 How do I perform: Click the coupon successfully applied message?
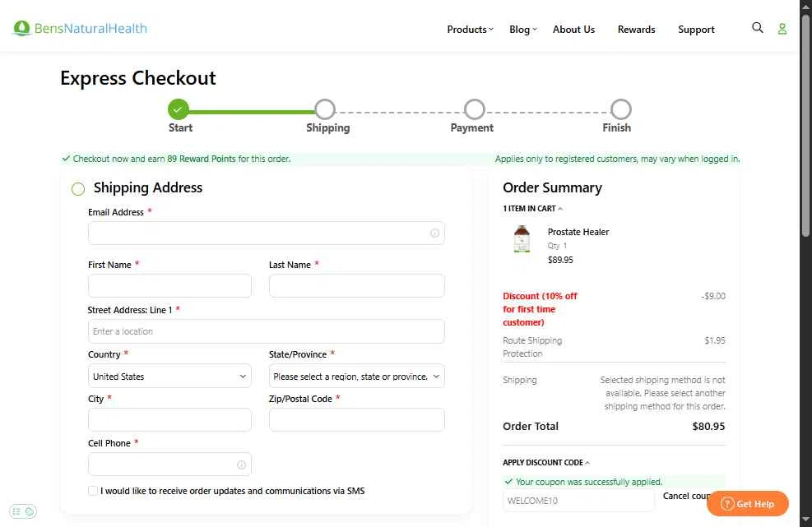pyautogui.click(x=589, y=482)
